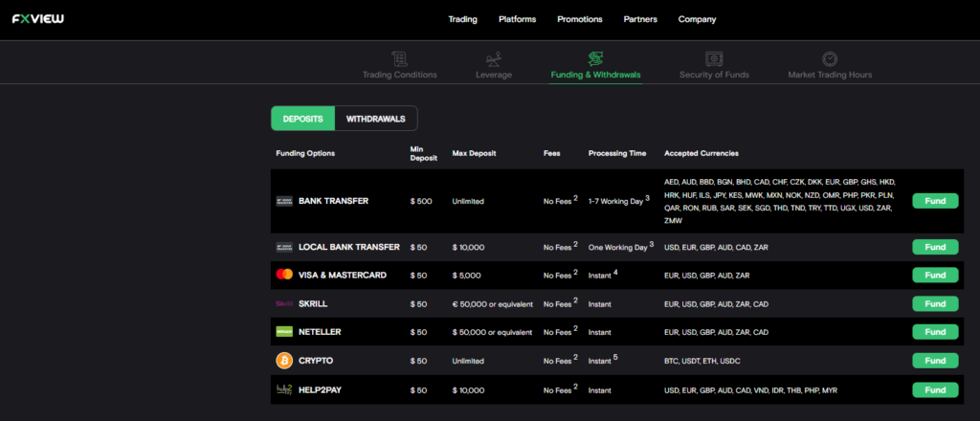Click the Min Deposit column header
The image size is (980, 421).
[424, 153]
